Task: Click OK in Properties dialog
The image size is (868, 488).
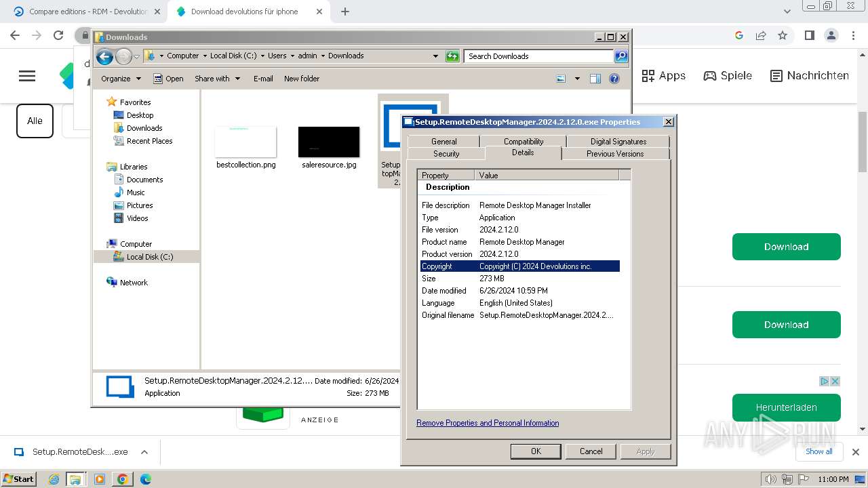Action: click(536, 451)
